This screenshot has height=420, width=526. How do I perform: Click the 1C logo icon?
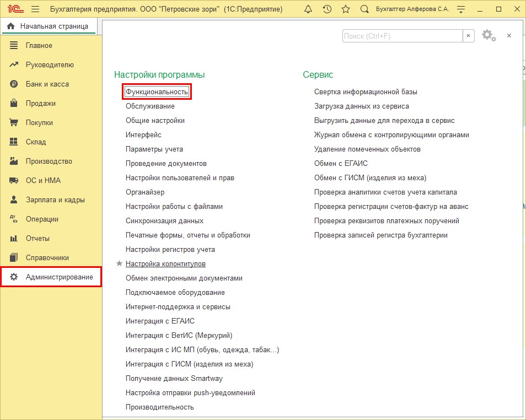pos(15,9)
